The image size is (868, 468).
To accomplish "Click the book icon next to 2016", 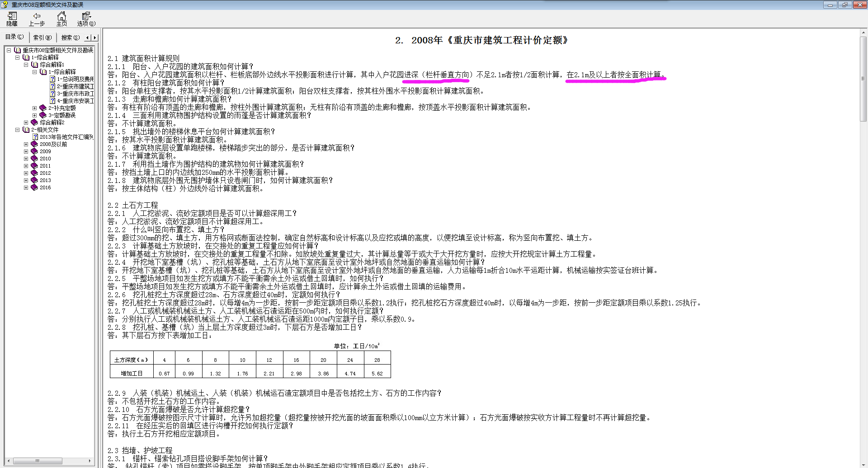I will pos(34,187).
